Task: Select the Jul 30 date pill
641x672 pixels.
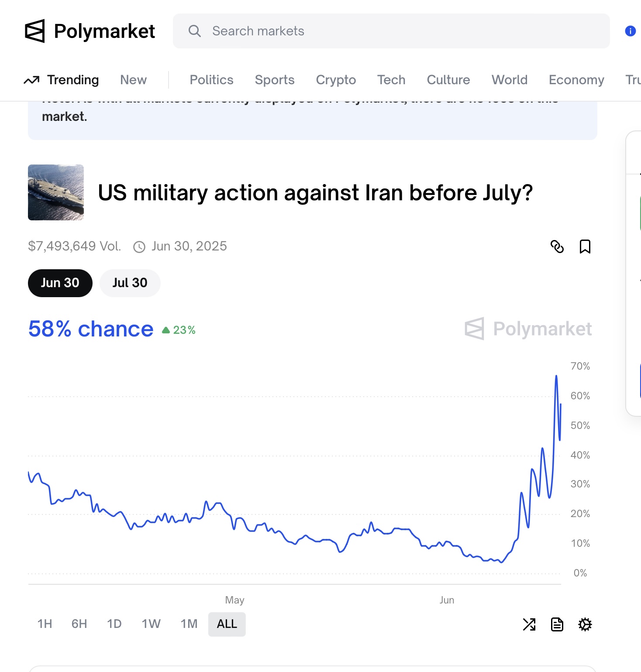Action: 130,283
